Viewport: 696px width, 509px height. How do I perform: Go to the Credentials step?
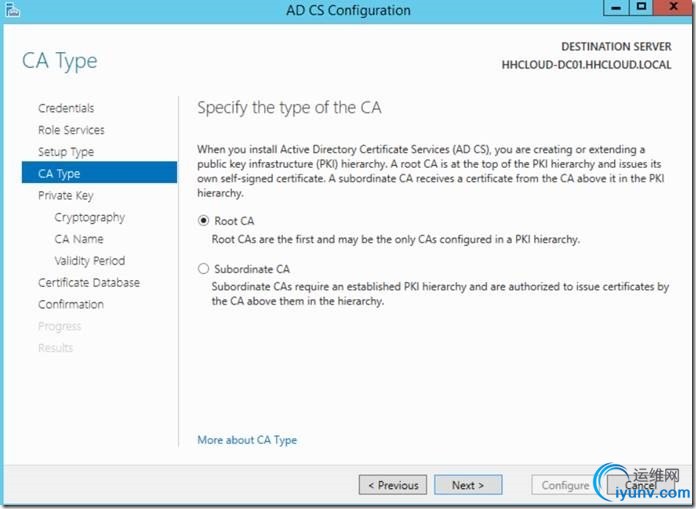[66, 108]
